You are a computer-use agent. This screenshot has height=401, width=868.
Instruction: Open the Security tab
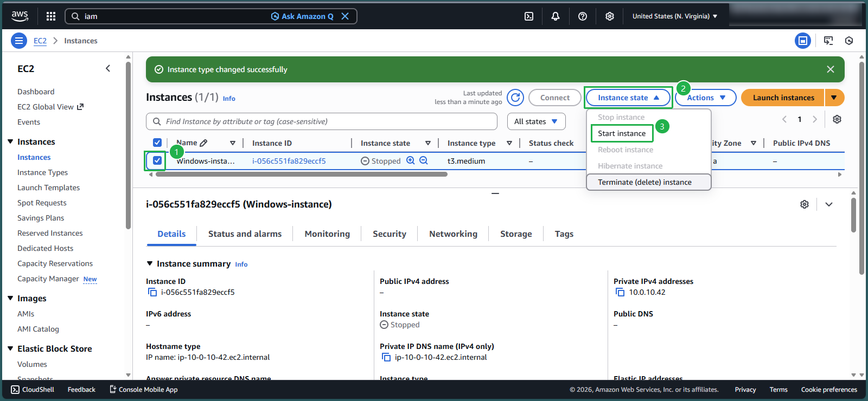[390, 234]
